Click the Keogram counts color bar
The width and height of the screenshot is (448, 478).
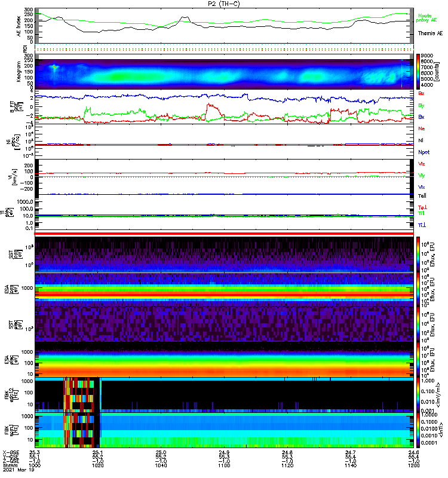pos(418,71)
